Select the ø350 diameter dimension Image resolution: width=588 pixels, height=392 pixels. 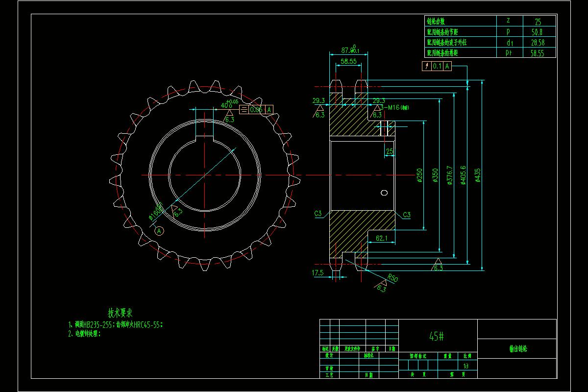(435, 175)
